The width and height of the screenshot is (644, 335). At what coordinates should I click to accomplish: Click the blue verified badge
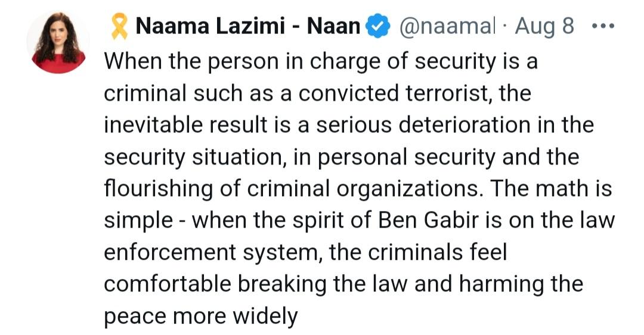point(376,28)
